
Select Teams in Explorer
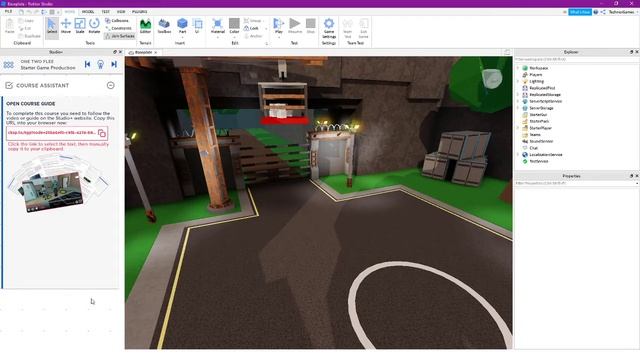click(x=535, y=135)
